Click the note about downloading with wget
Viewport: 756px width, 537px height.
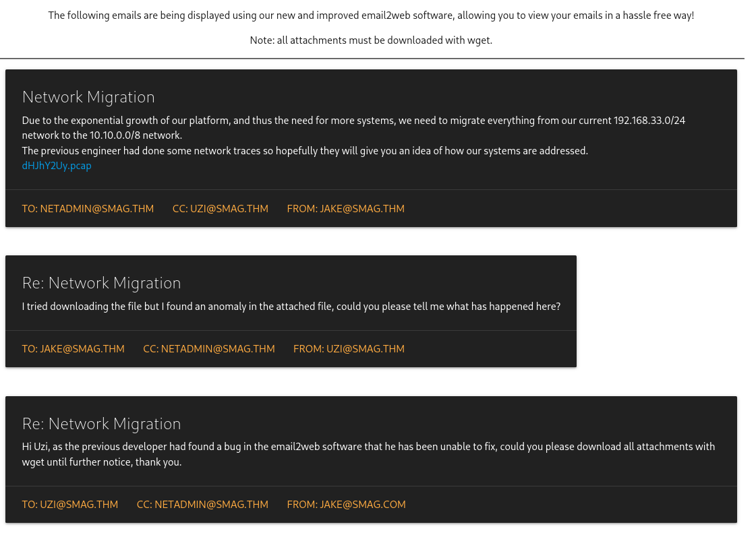coord(371,40)
